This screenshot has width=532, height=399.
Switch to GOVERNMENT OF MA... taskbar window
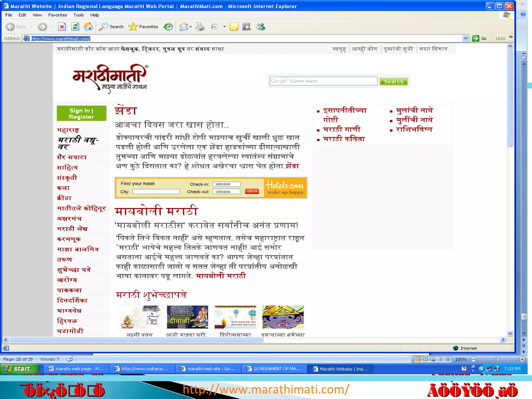tap(274, 369)
